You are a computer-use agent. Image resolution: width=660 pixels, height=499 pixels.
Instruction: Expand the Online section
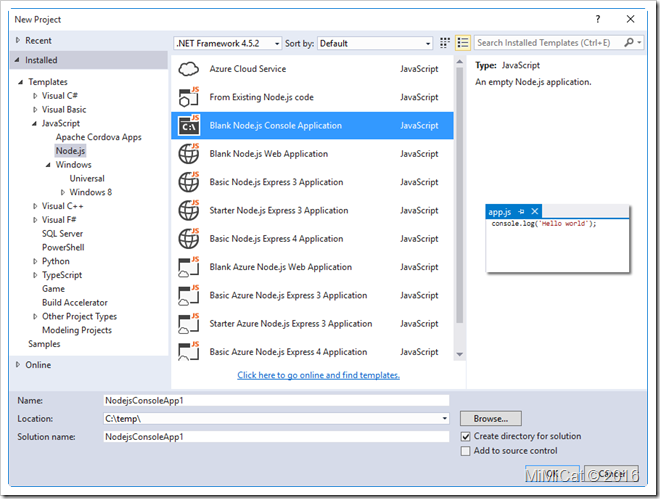point(18,365)
